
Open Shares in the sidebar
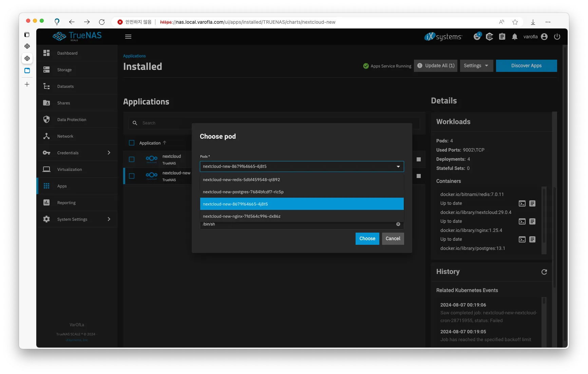pyautogui.click(x=77, y=103)
